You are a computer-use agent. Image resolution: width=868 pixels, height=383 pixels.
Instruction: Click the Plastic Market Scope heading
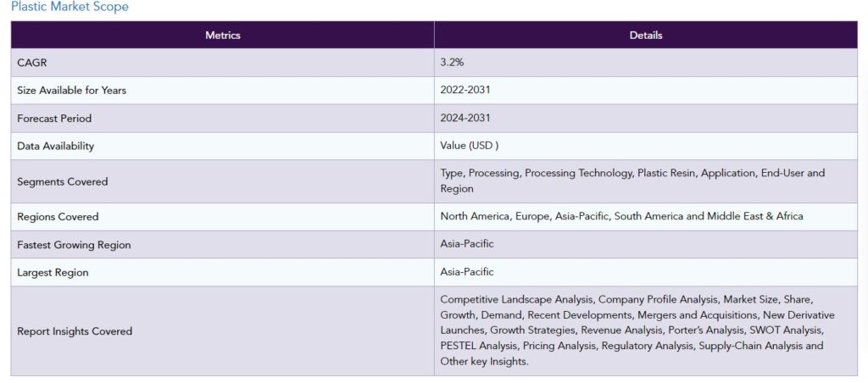click(x=70, y=7)
